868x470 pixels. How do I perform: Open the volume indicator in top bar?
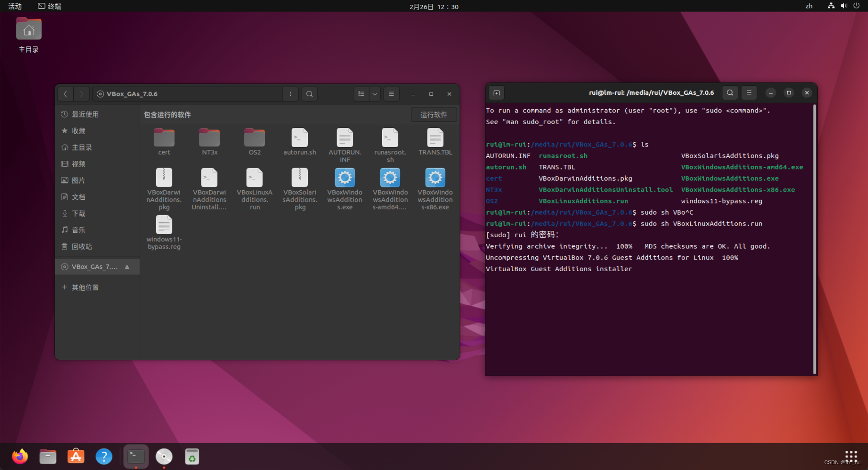[x=844, y=6]
